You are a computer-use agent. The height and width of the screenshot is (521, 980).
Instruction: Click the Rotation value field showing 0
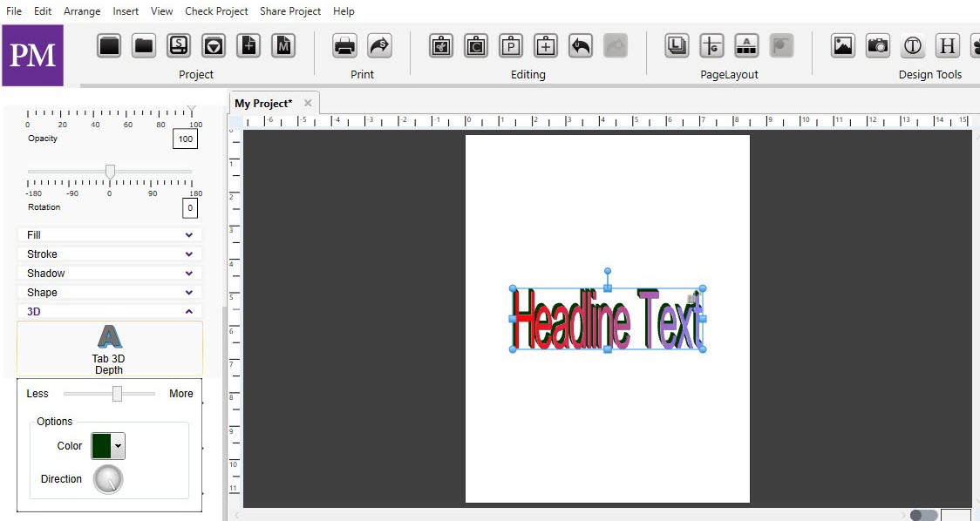pyautogui.click(x=190, y=208)
